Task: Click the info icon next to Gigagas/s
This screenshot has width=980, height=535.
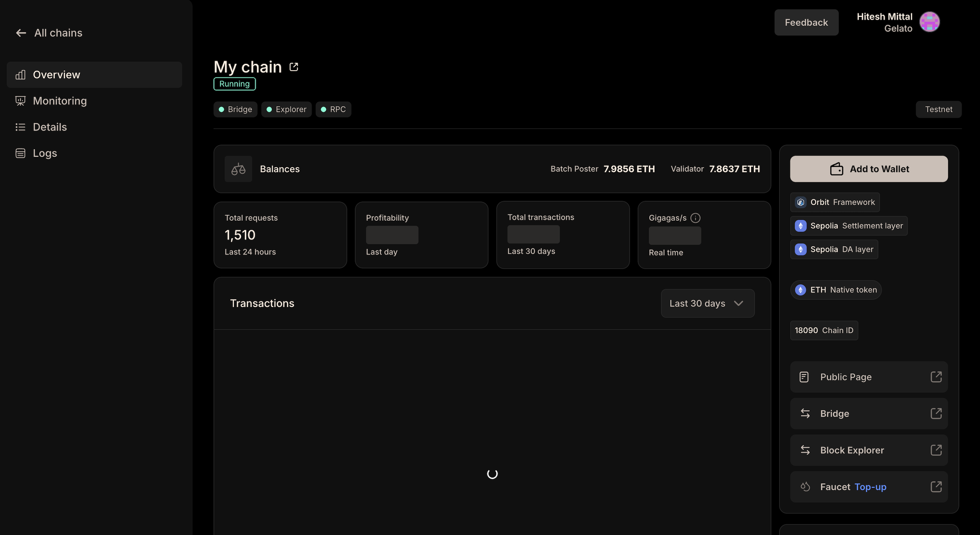Action: point(695,218)
